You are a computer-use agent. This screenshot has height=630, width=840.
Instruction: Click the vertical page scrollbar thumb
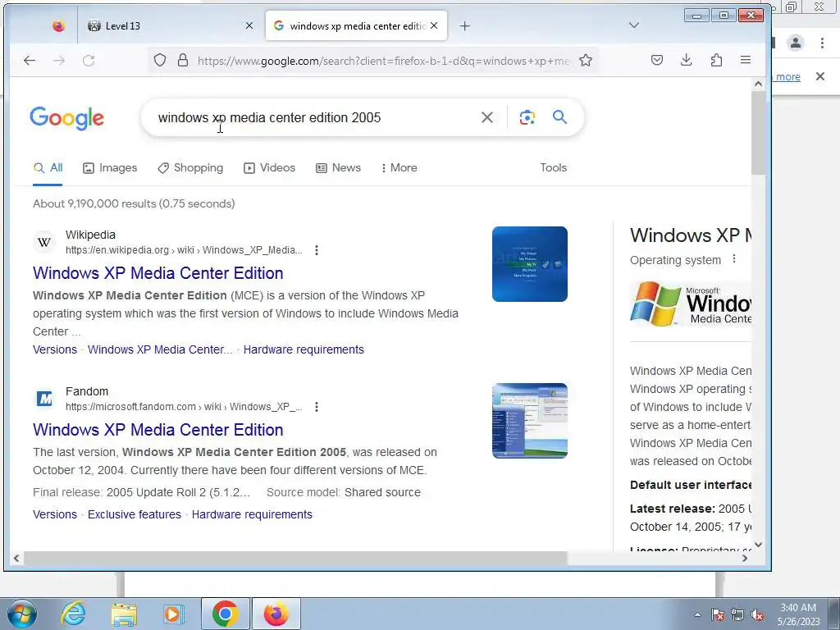758,132
